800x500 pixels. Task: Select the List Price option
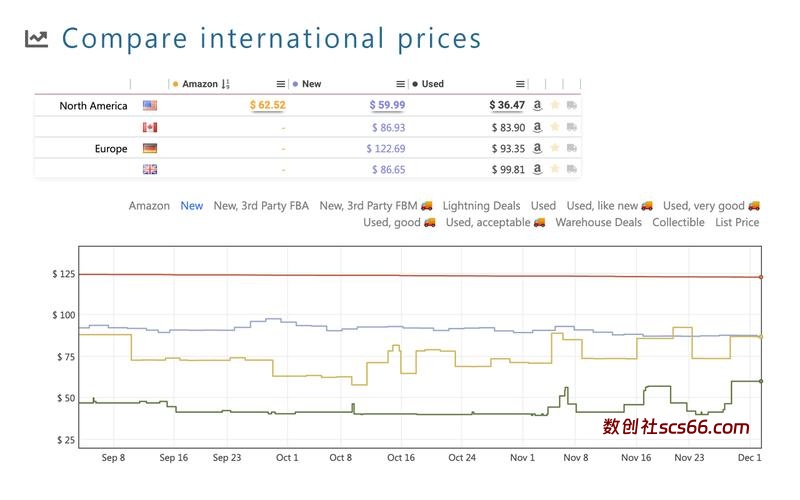[737, 222]
